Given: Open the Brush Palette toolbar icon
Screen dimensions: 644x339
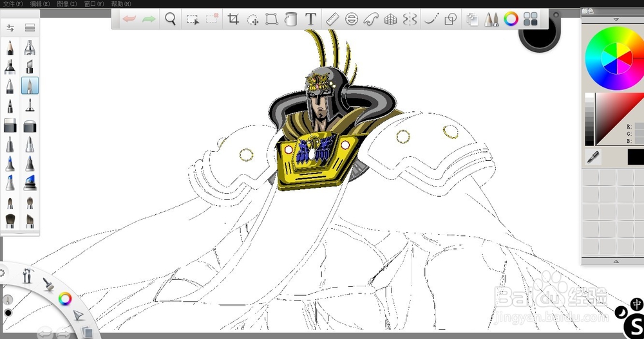Looking at the screenshot, I should (491, 19).
